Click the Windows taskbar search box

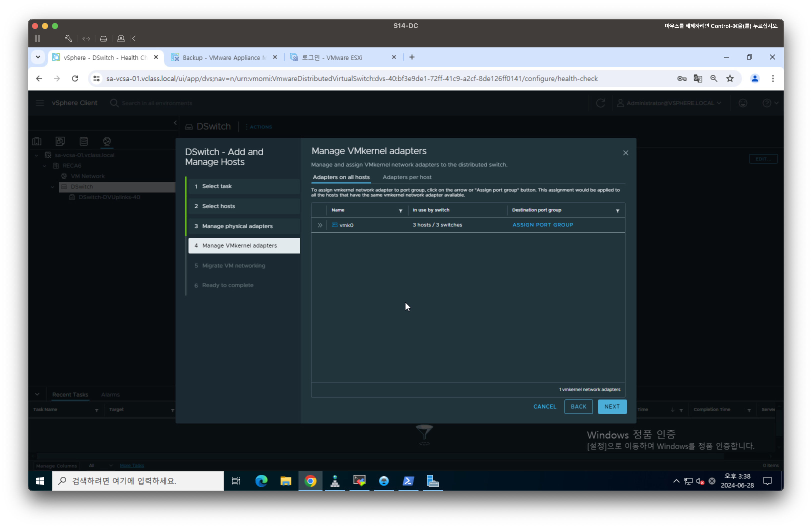tap(138, 481)
